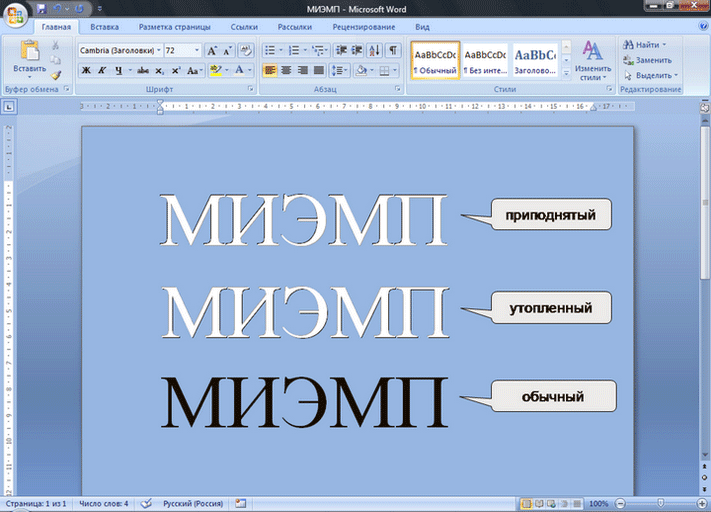
Task: Show paragraph marks with pilcrow icon
Action: 393,50
